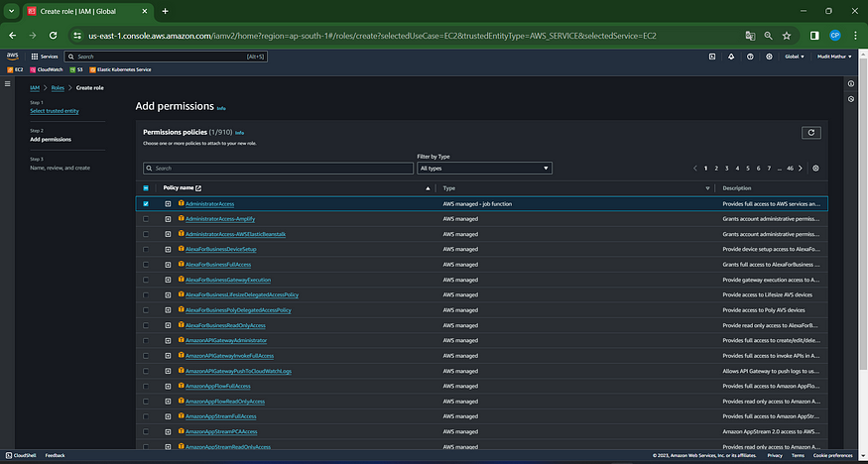Image resolution: width=868 pixels, height=464 pixels.
Task: Open CloudShell icon in top navigation bar
Action: 712,57
